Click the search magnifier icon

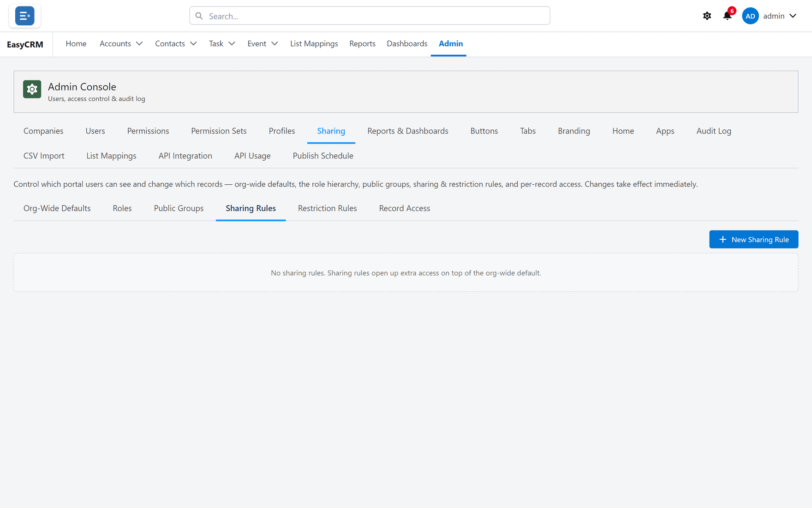[199, 16]
